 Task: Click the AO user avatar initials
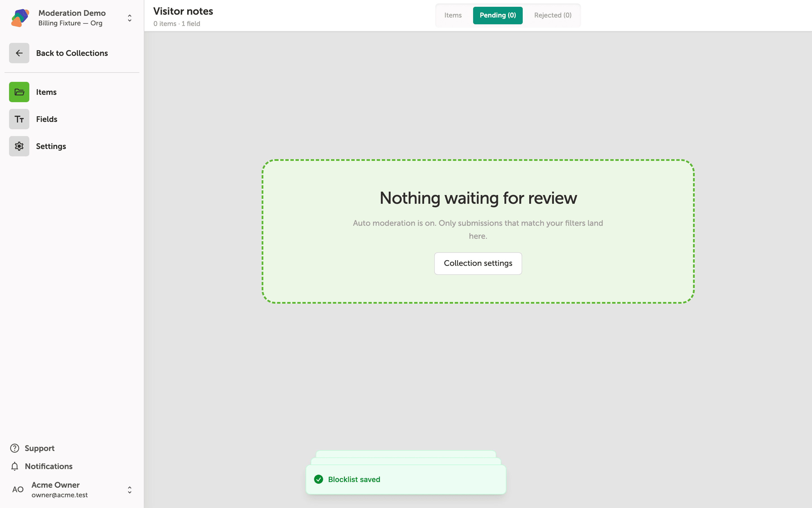point(18,490)
